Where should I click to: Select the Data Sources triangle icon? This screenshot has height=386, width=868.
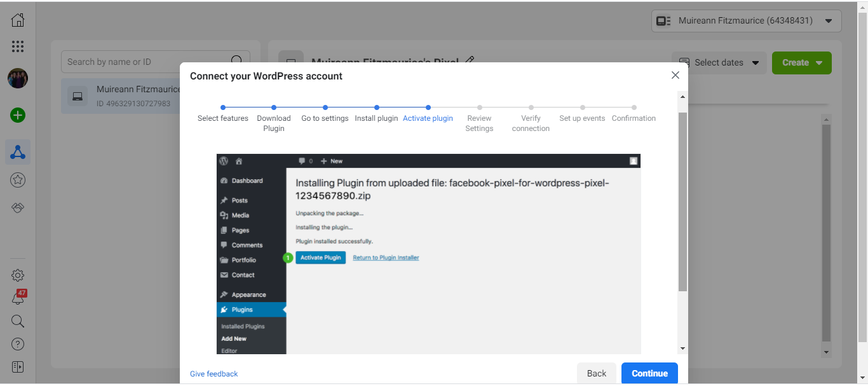click(x=18, y=153)
